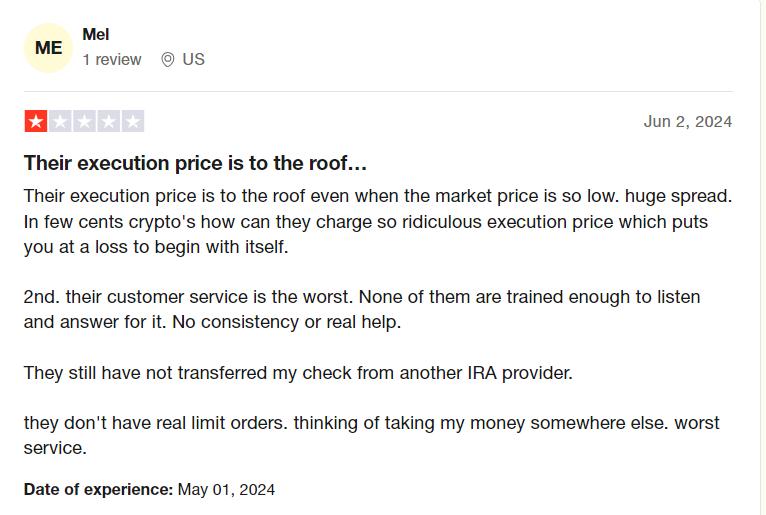Viewport: 766px width, 515px height.
Task: Click the '1 review' count text
Action: (112, 60)
